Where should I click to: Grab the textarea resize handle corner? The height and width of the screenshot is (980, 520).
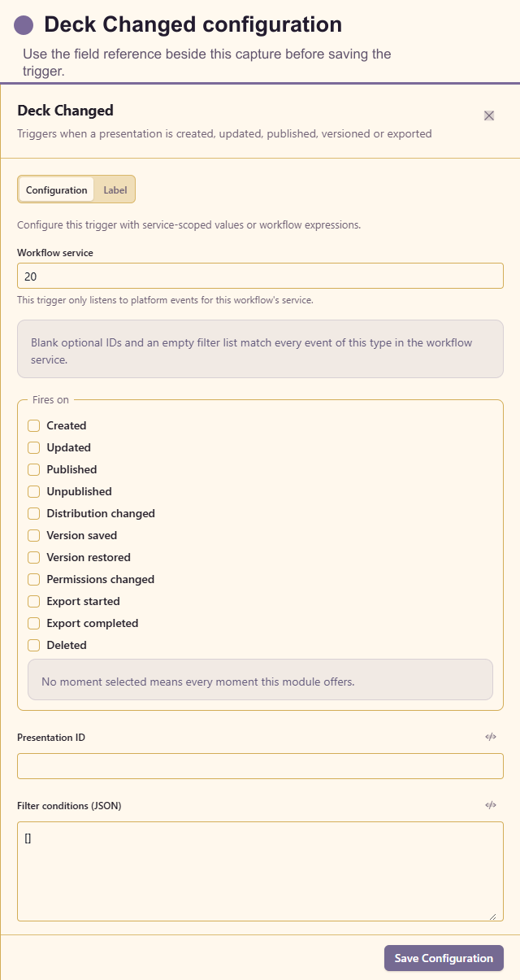pos(492,916)
